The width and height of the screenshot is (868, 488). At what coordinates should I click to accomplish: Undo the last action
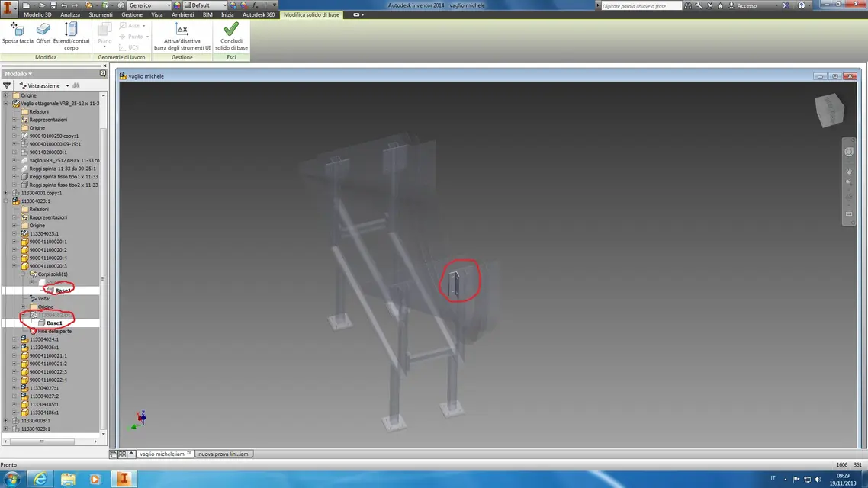pos(64,5)
